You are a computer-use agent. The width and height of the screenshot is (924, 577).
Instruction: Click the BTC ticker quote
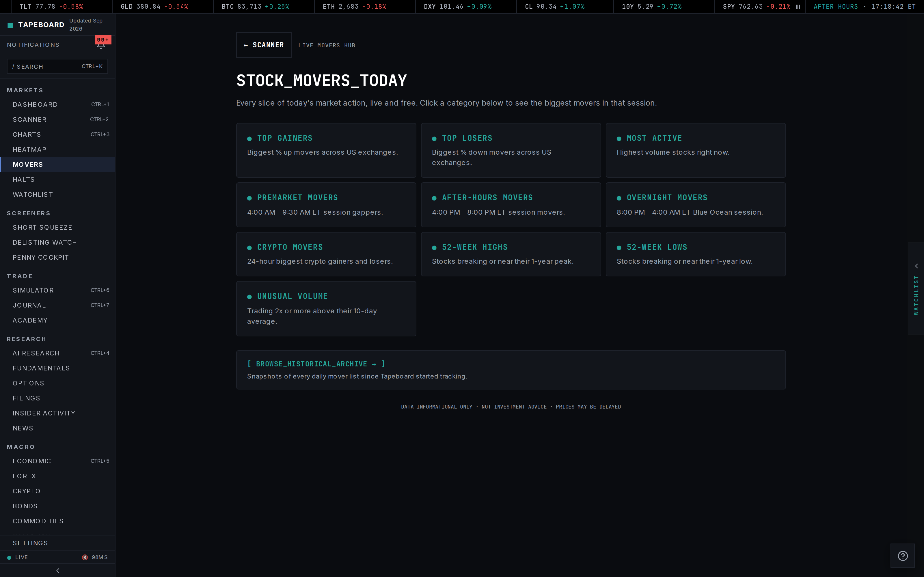pos(256,7)
